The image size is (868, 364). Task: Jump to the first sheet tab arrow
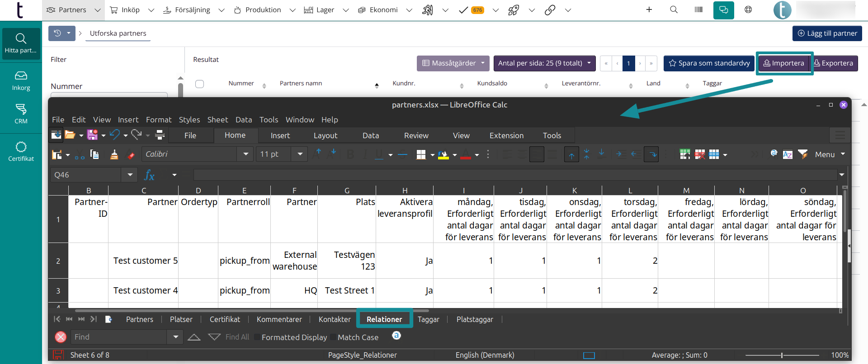[57, 319]
